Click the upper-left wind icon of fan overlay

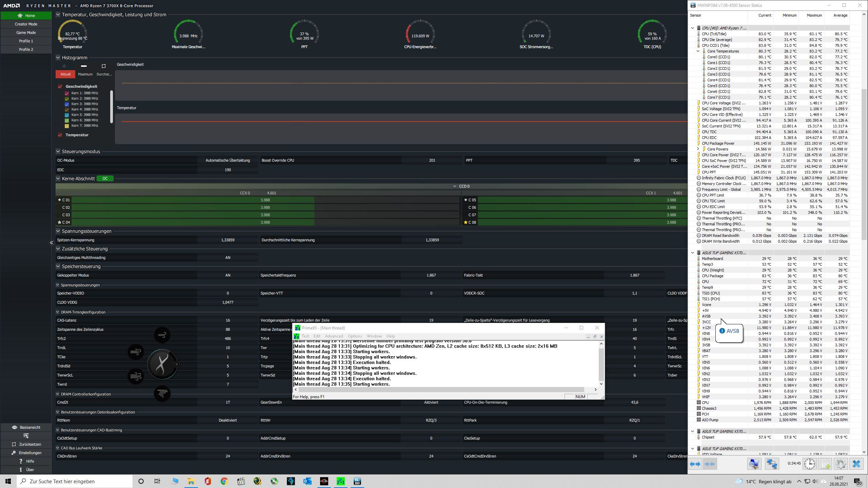(136, 352)
